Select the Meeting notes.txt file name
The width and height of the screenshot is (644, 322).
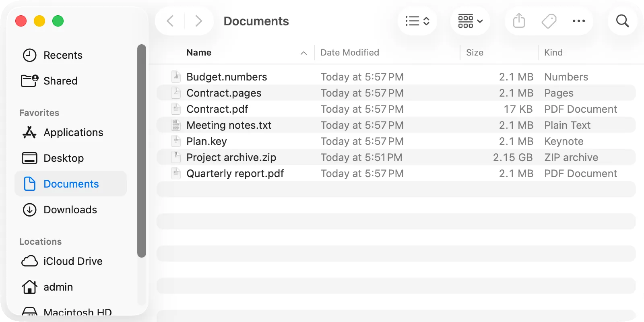pyautogui.click(x=229, y=125)
